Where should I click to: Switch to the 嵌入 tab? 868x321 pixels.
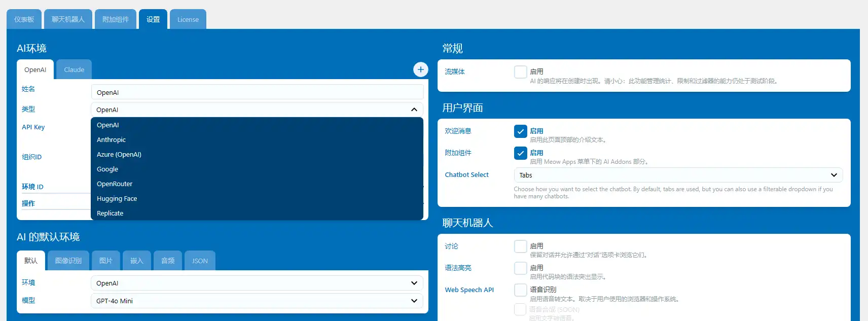(136, 261)
